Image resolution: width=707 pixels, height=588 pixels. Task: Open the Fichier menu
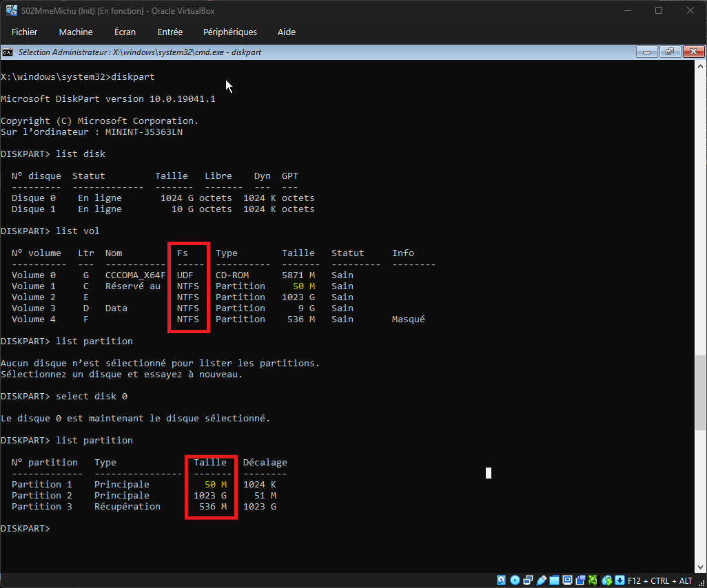pyautogui.click(x=25, y=32)
